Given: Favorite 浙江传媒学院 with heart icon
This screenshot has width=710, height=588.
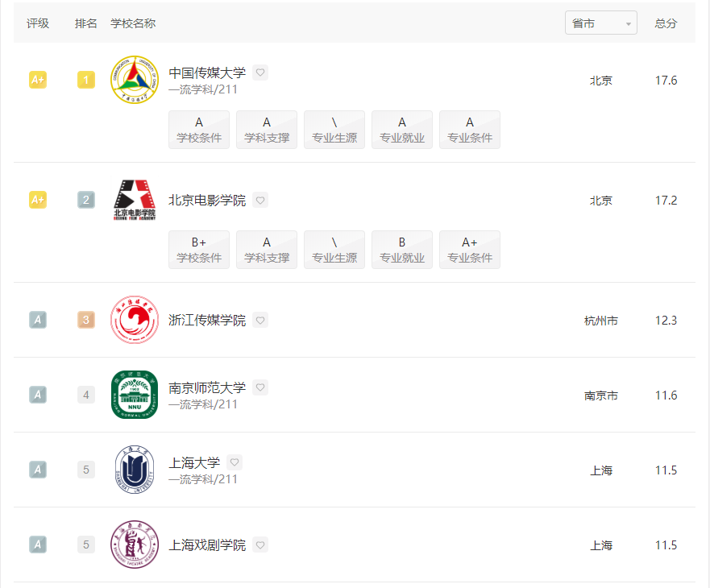Looking at the screenshot, I should tap(260, 320).
